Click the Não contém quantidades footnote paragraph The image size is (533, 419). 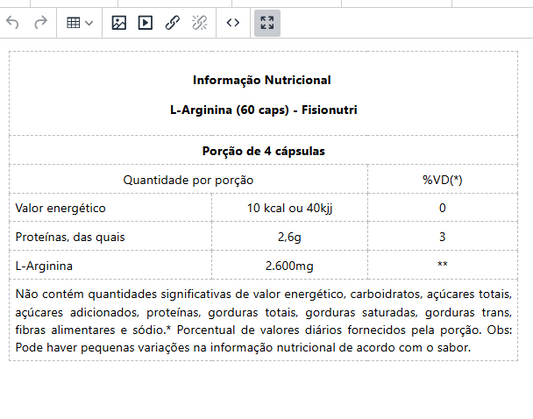(263, 320)
